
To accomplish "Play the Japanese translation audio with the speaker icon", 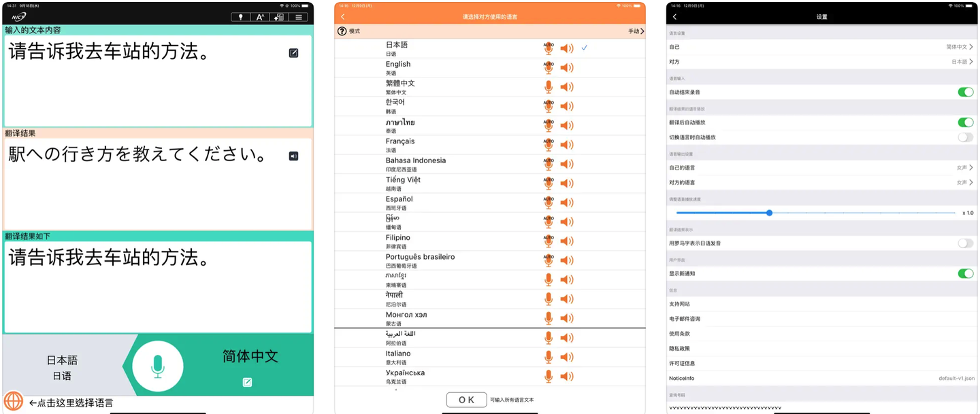I will (293, 155).
